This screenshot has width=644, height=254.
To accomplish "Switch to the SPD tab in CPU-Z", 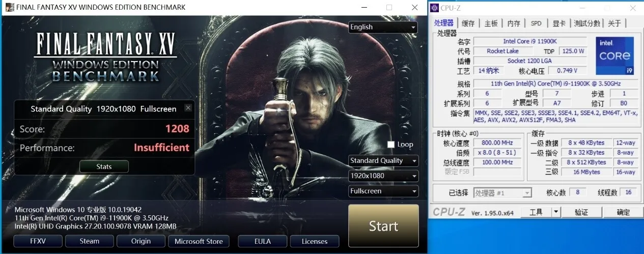I will [x=536, y=23].
